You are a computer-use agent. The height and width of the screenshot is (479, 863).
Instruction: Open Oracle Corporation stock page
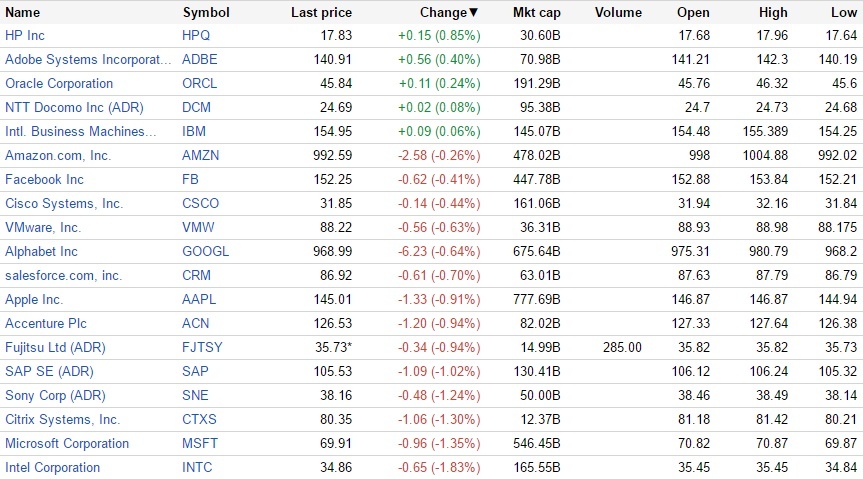tap(59, 83)
